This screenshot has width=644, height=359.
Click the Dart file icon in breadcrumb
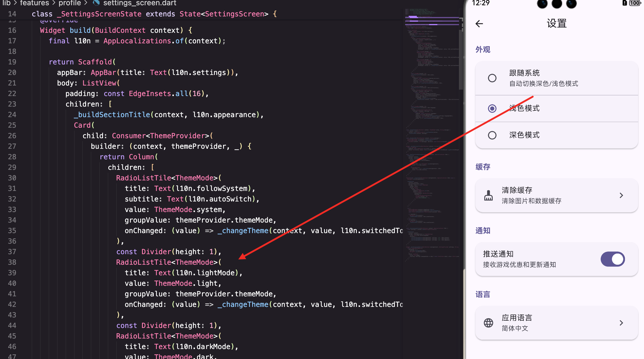click(x=96, y=3)
